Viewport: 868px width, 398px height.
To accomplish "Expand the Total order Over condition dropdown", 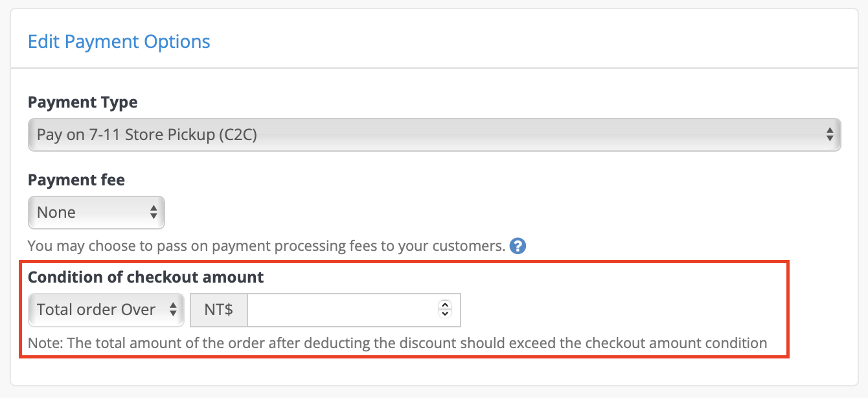I will click(x=107, y=310).
